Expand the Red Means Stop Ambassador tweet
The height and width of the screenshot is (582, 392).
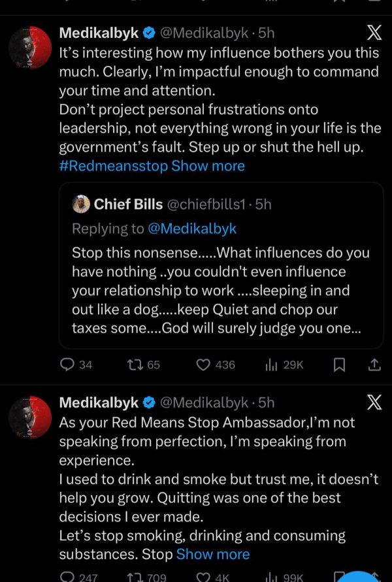coord(213,555)
